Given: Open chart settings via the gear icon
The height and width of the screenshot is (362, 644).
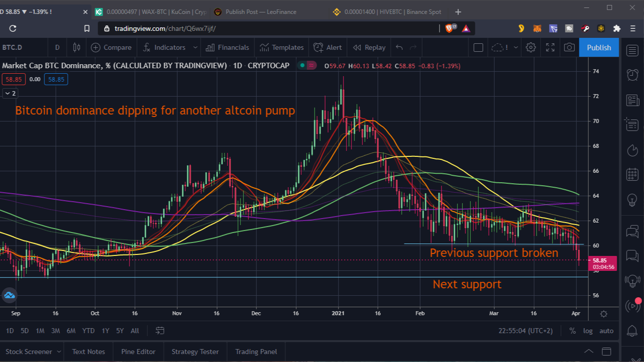Looking at the screenshot, I should (x=531, y=47).
